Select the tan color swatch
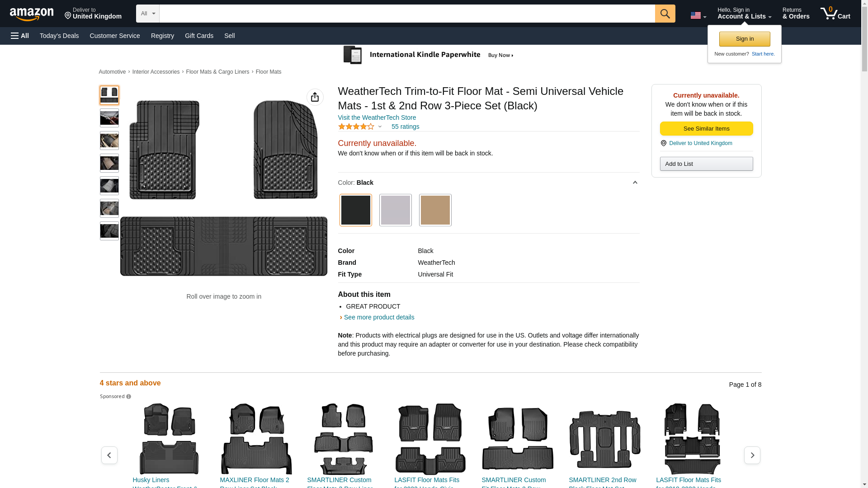 [x=435, y=210]
